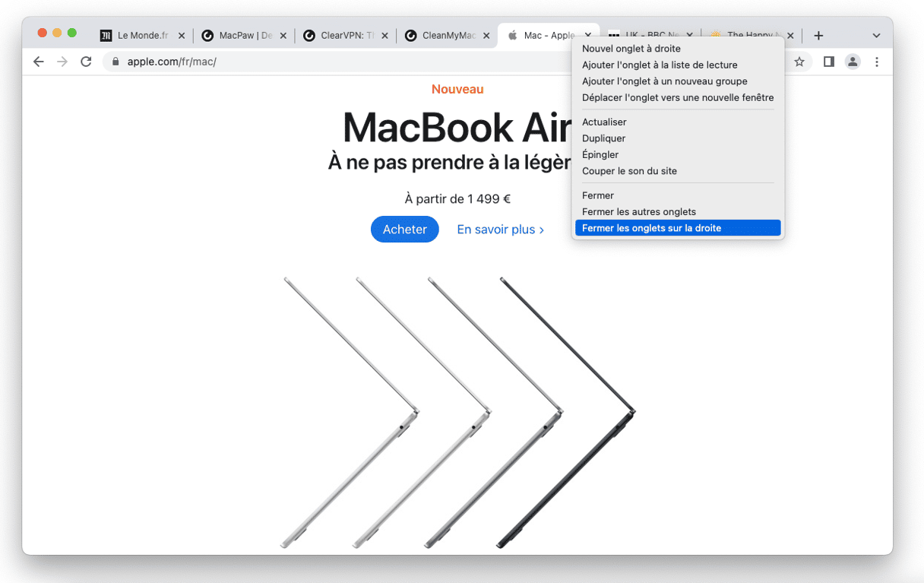Reload the page using the refresh icon
The width and height of the screenshot is (924, 583).
click(x=86, y=62)
